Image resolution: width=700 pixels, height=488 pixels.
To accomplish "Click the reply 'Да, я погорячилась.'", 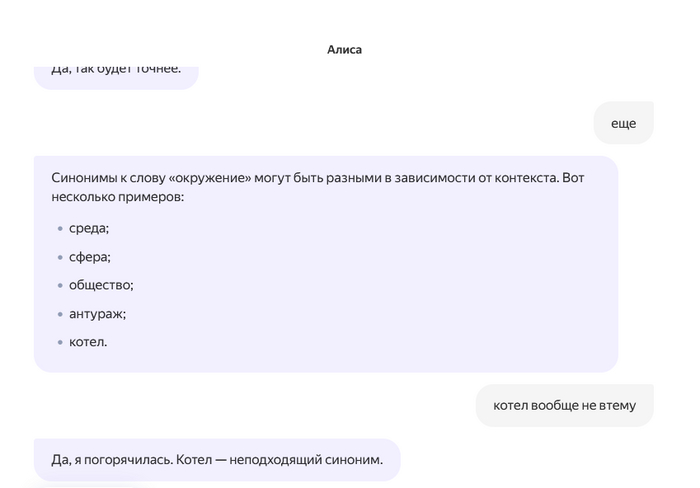I will coord(112,459).
